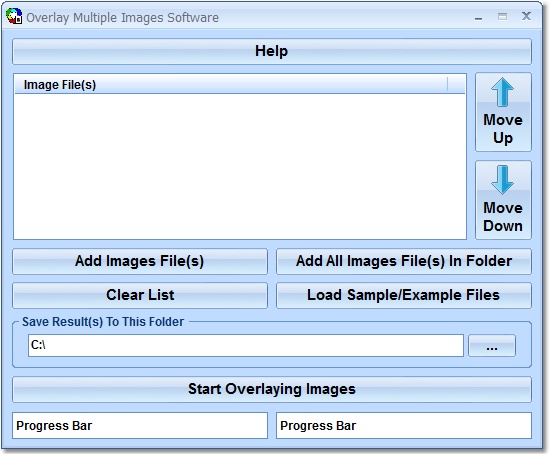
Task: Click the app icon in the title bar
Action: (x=14, y=16)
